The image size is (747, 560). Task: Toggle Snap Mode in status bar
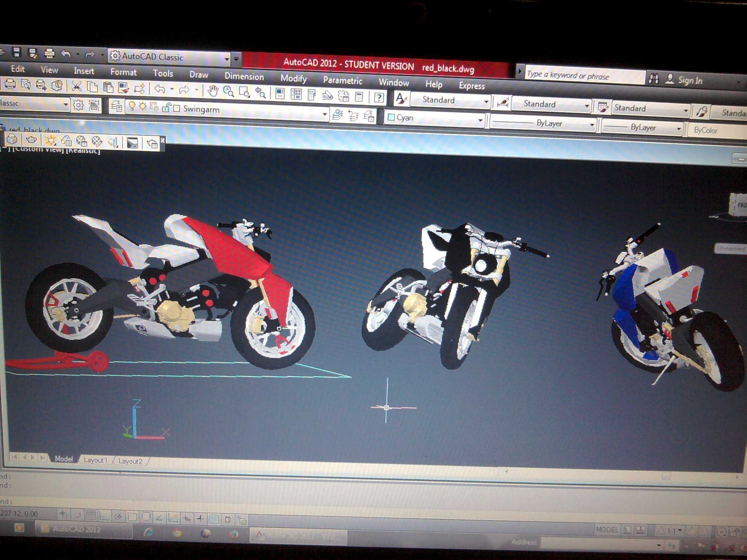coord(77,515)
